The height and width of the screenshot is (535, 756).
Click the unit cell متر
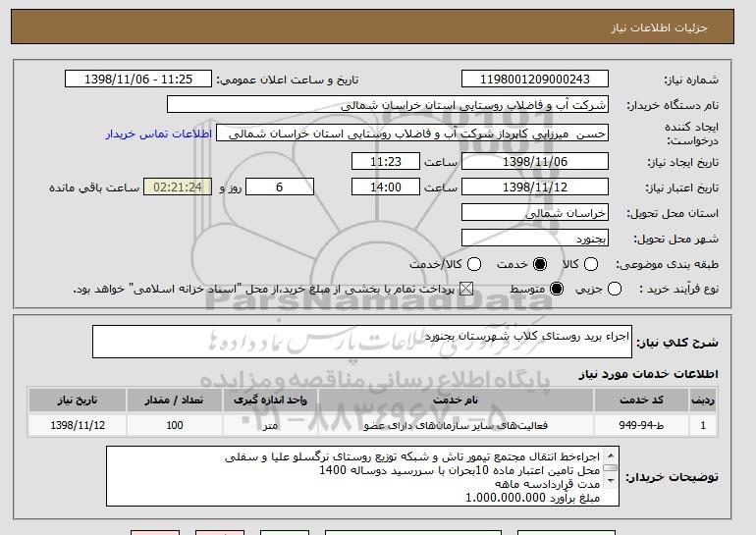tap(270, 425)
